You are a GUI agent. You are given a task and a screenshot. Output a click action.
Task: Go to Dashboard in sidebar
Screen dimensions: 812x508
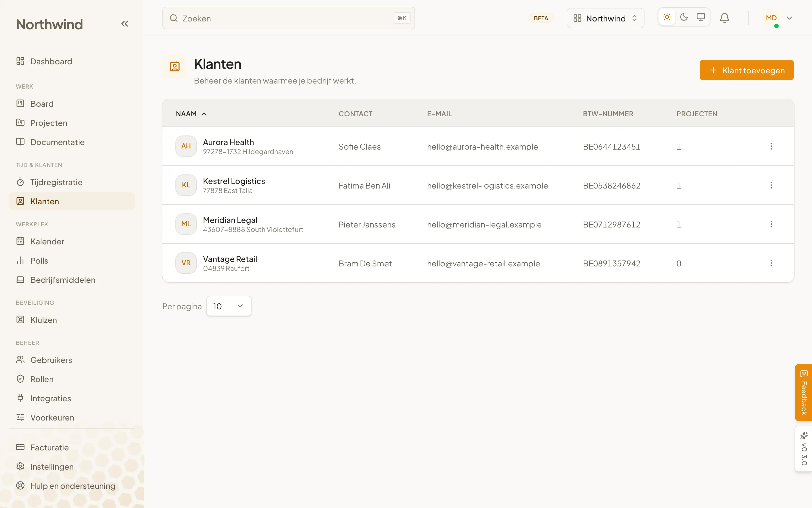coord(72,62)
